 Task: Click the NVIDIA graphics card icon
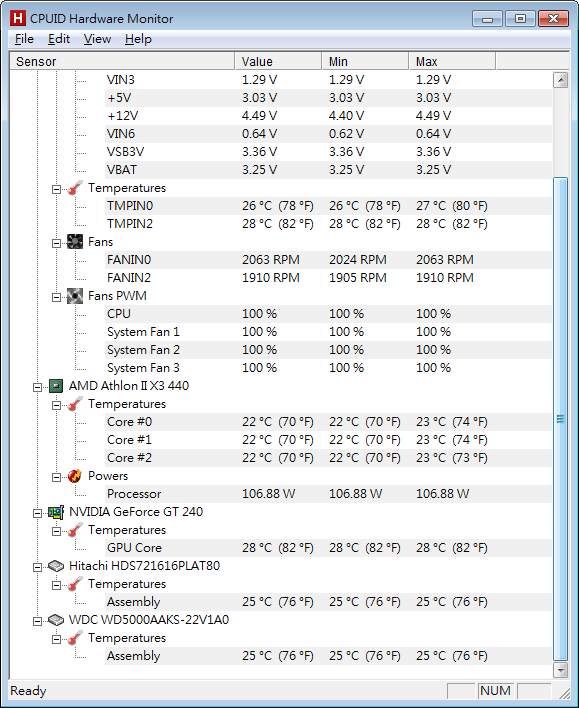[x=56, y=512]
